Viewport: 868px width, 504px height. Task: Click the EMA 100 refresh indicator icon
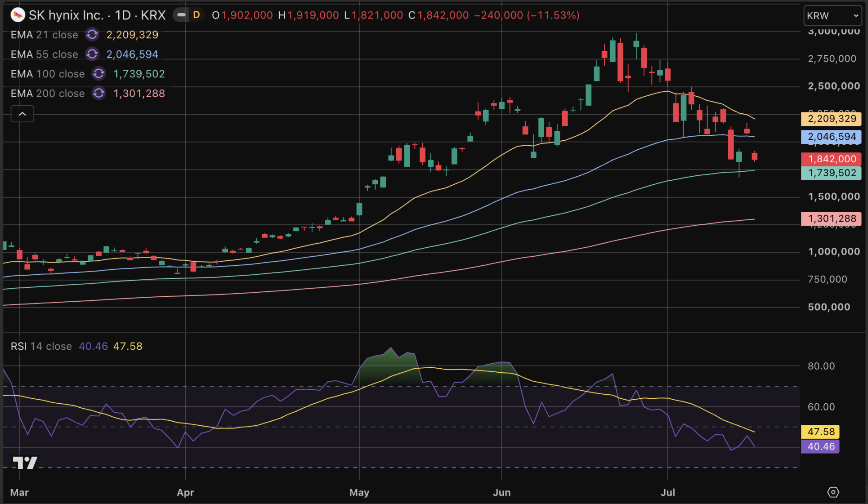(x=98, y=74)
